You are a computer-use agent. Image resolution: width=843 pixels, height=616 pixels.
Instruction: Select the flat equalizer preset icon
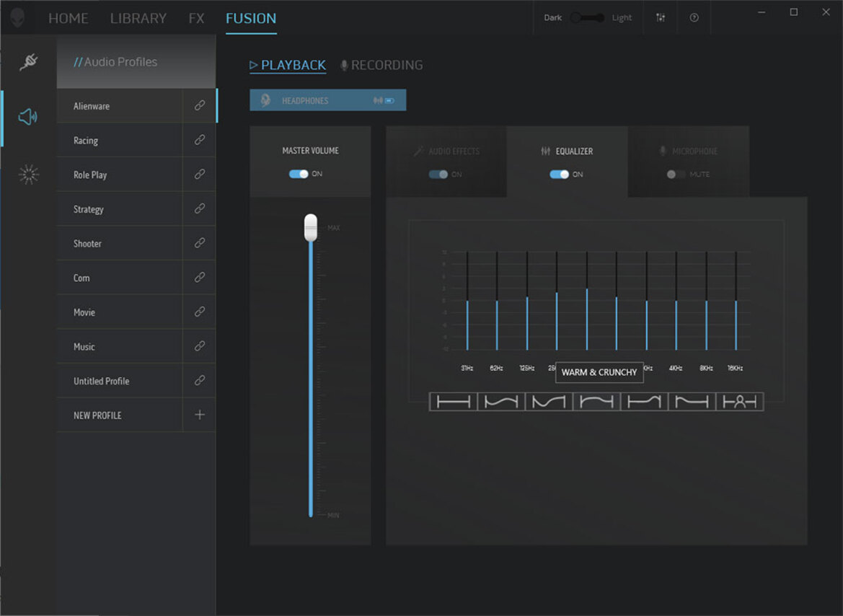(x=453, y=402)
